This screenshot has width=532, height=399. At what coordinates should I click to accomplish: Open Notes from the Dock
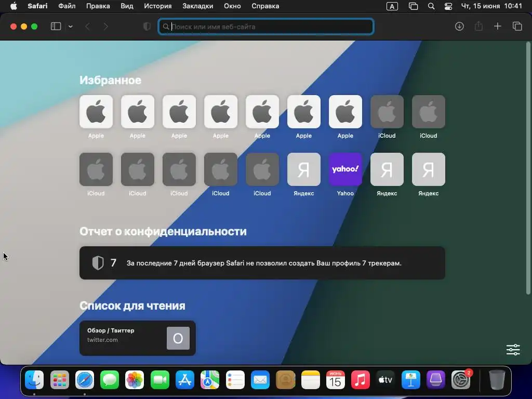tap(311, 380)
